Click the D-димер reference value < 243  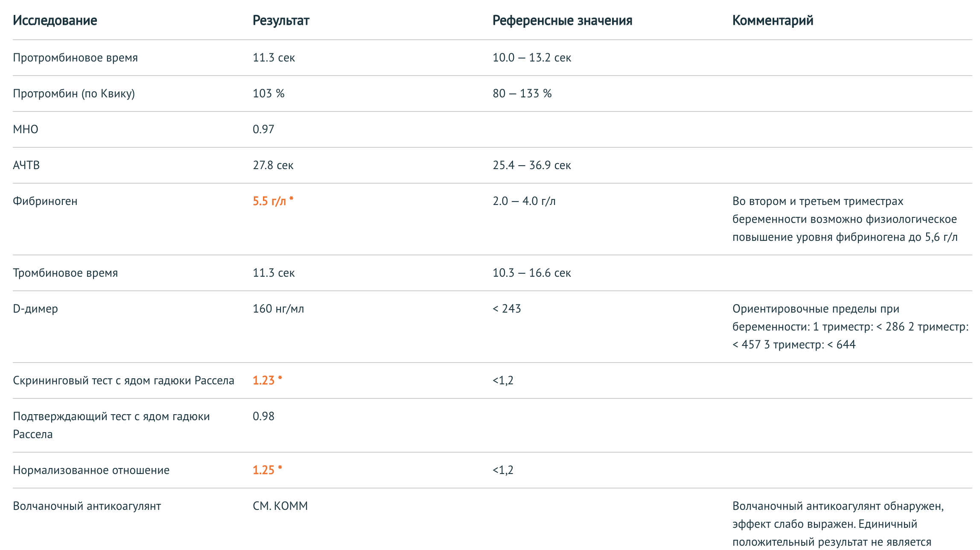[x=507, y=309]
